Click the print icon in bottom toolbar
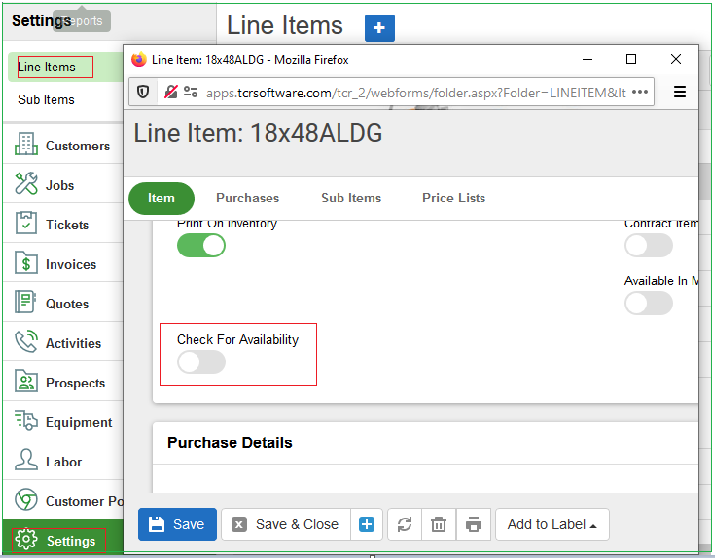The image size is (715, 558). tap(473, 525)
